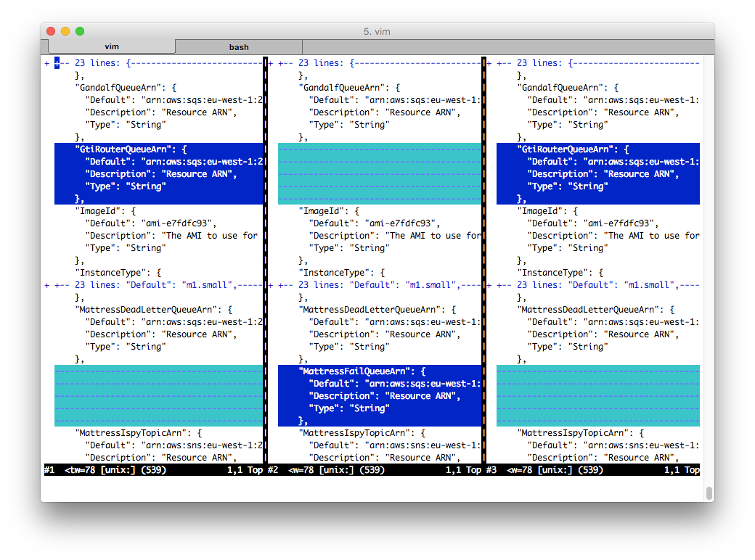Click the terminal window scrollbar thumb
Screen dimensions: 755x560
(709, 493)
